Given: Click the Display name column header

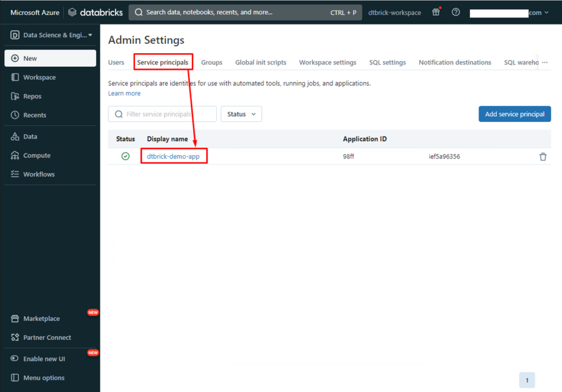Looking at the screenshot, I should (x=167, y=139).
